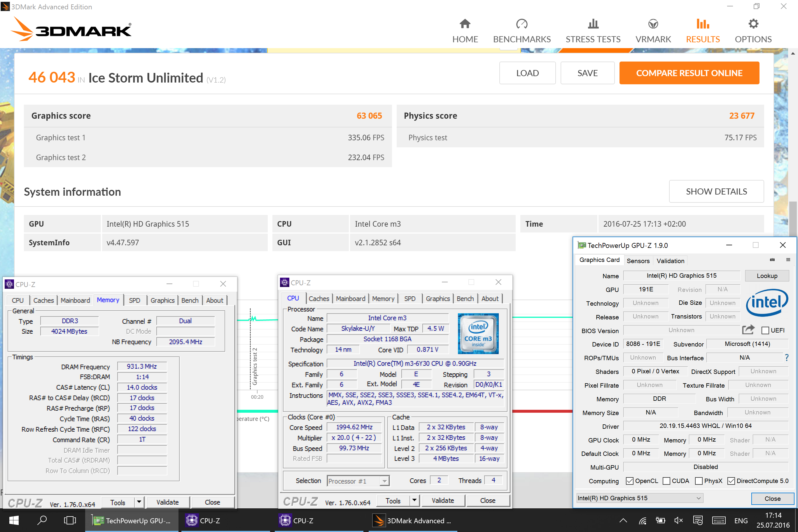Click Tools button in right CPU-Z window
Image resolution: width=798 pixels, height=532 pixels.
[393, 501]
